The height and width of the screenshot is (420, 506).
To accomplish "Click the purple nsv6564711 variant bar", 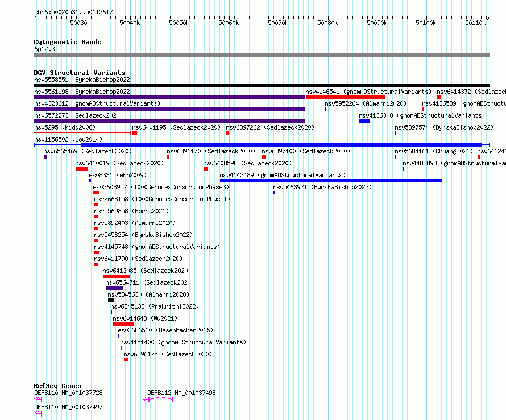I will [x=114, y=288].
